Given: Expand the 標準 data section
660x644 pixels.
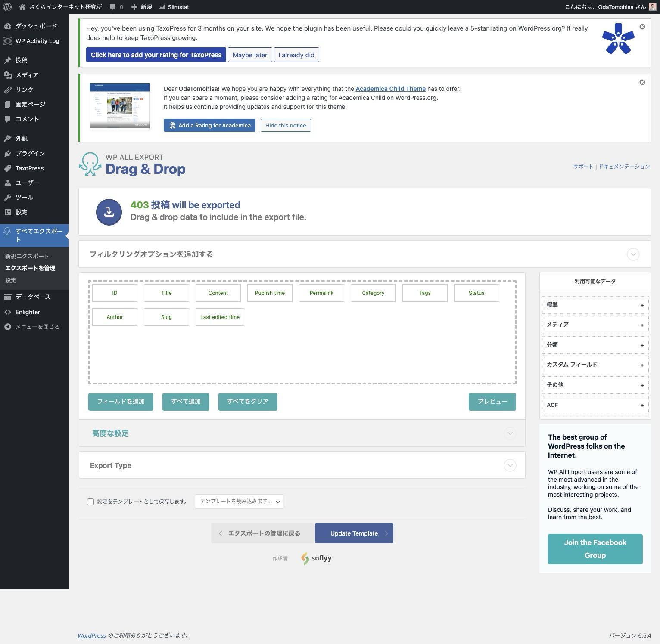Looking at the screenshot, I should 595,305.
